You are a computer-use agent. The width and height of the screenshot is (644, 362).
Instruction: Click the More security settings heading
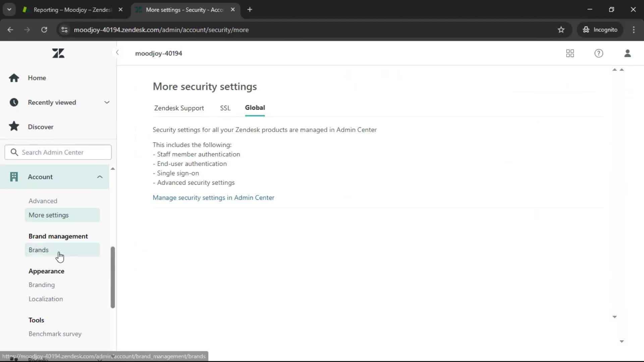pyautogui.click(x=205, y=86)
